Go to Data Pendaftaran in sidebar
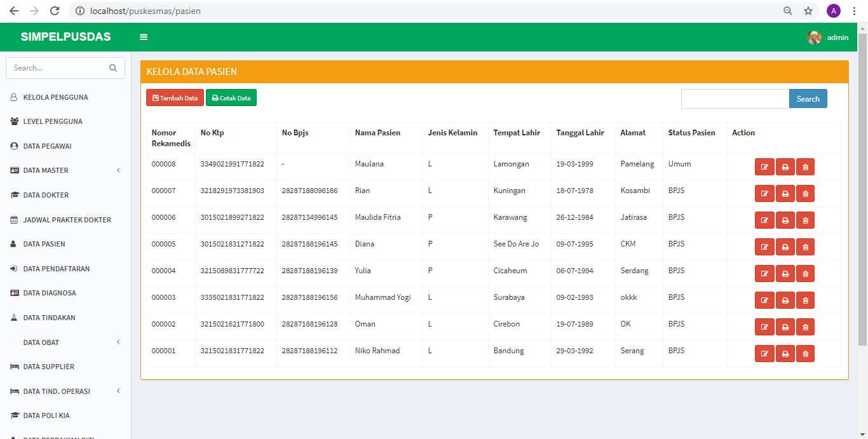Screen dimensions: 868x439 tap(56, 269)
